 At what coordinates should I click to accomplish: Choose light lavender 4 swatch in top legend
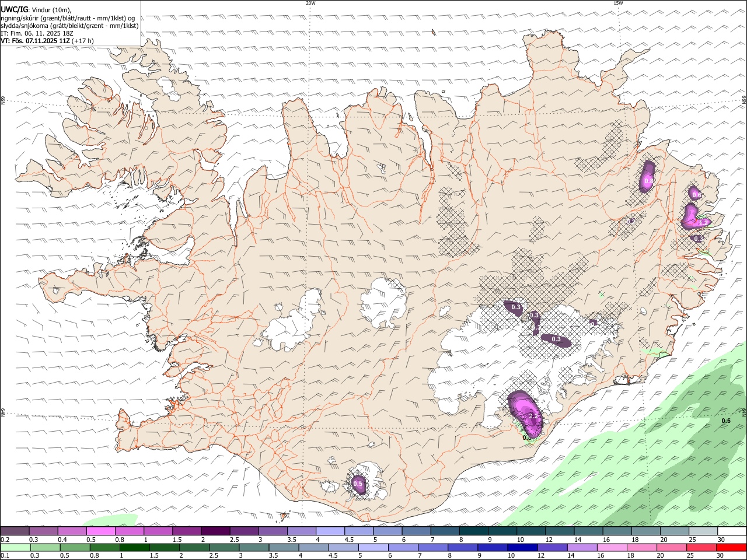(x=330, y=531)
